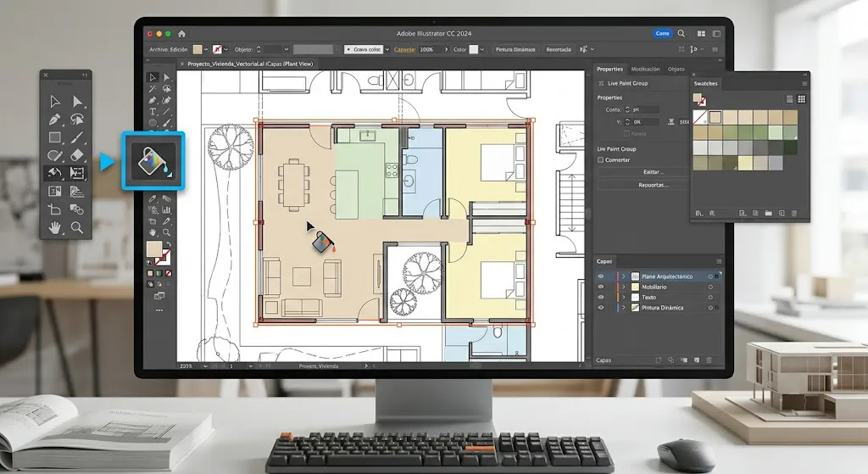This screenshot has width=868, height=474.
Task: Select the Magic Wand tool in docked toolbar
Action: 153,89
